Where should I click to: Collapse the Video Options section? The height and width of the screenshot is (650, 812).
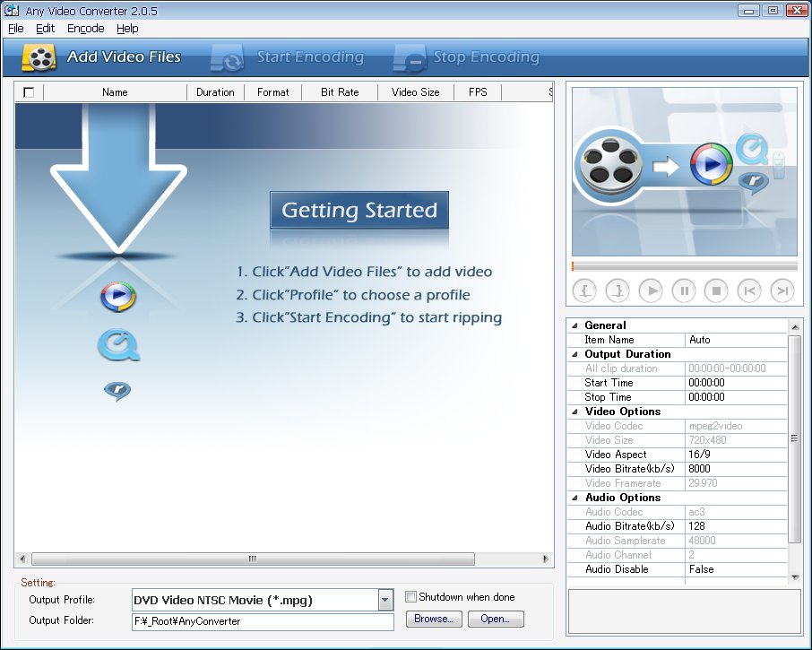click(574, 412)
